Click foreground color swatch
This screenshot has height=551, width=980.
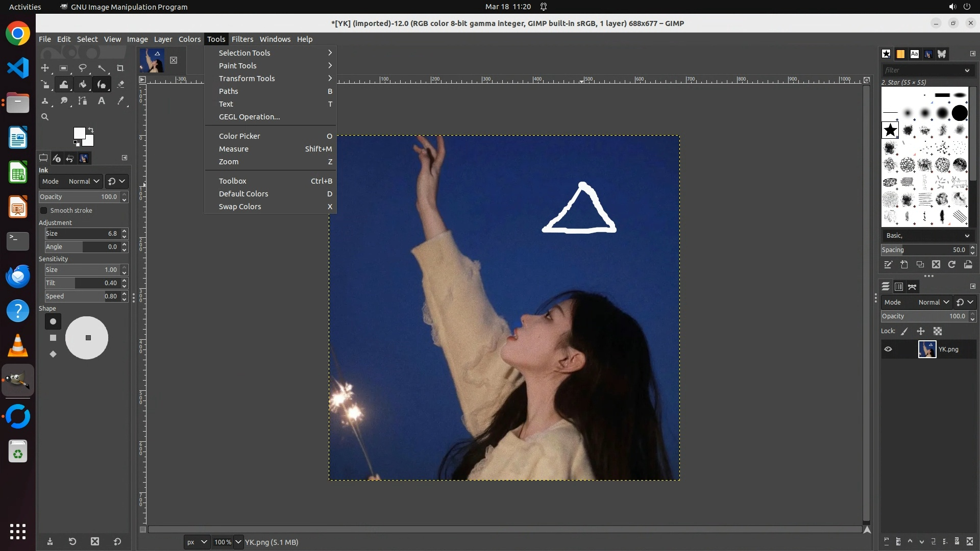point(79,133)
